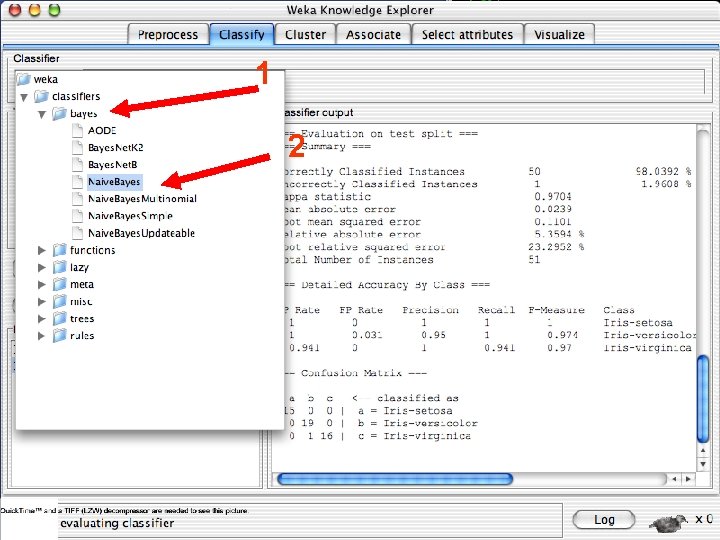This screenshot has height=540, width=720.
Task: Click the classifiers folder icon
Action: click(x=41, y=96)
